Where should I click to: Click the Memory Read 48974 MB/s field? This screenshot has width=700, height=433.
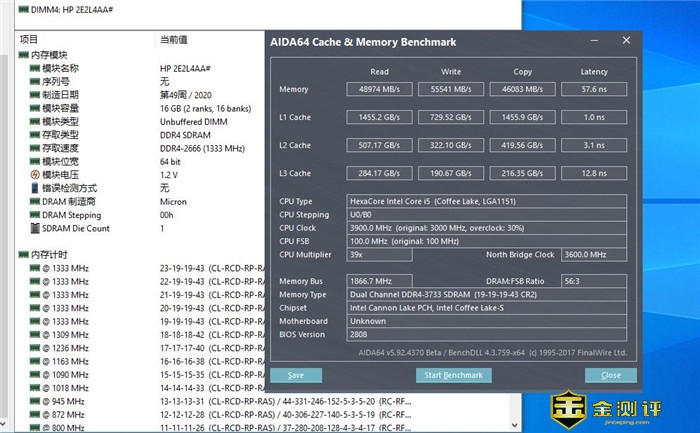(x=379, y=90)
